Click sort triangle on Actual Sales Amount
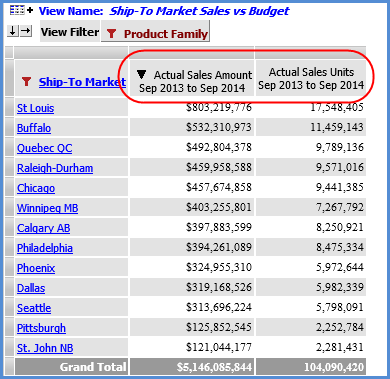The image size is (390, 379). [x=142, y=75]
